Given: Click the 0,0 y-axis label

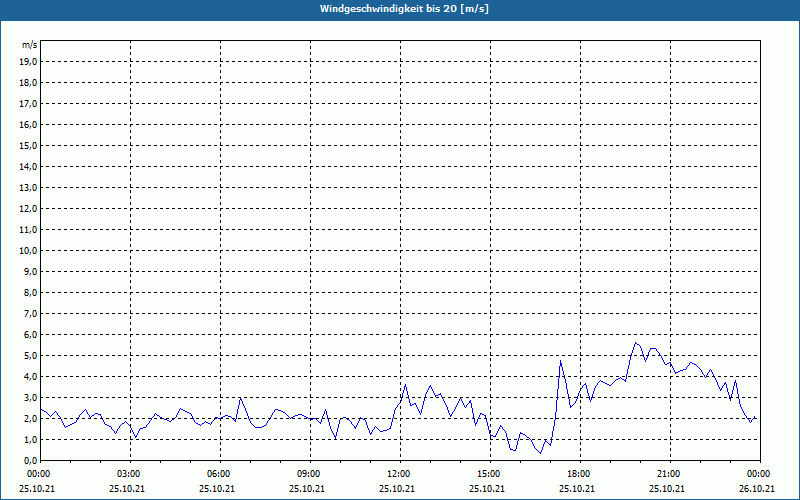Looking at the screenshot, I should pos(30,460).
